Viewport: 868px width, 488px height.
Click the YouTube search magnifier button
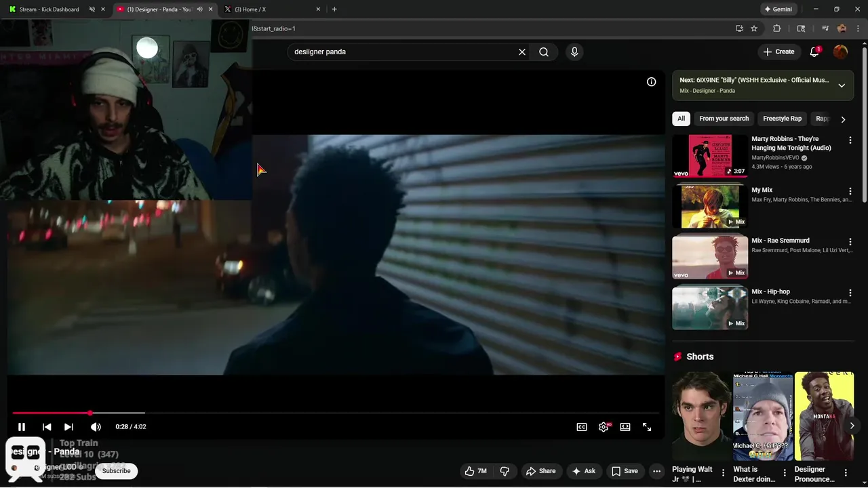pos(544,52)
